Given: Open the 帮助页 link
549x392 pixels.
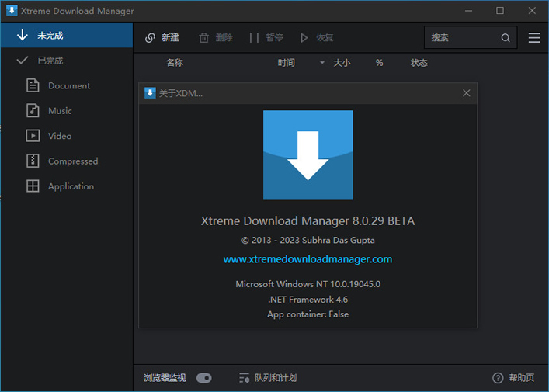Looking at the screenshot, I should [522, 378].
